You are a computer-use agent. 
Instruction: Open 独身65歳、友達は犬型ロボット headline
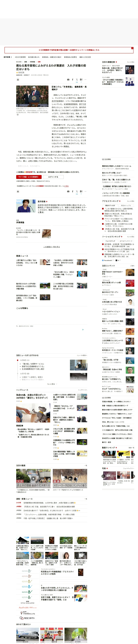tap(32, 396)
